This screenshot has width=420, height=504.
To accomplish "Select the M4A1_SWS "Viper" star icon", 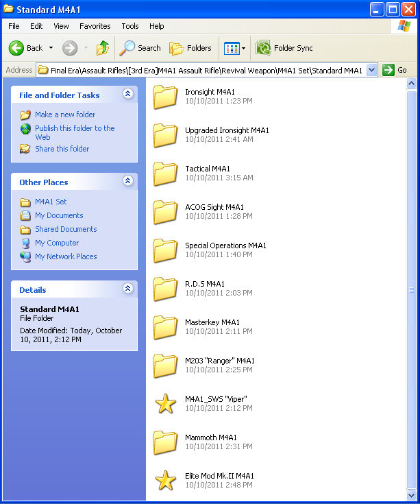I will (165, 404).
